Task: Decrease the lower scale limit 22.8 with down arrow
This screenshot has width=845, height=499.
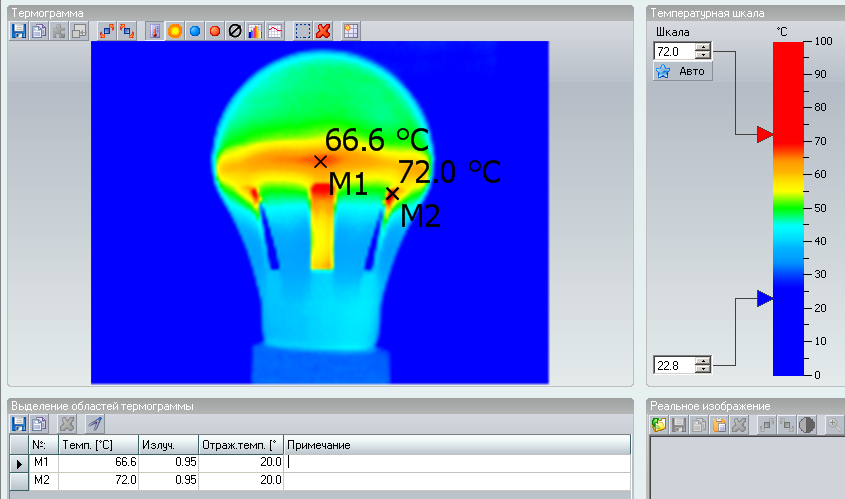Action: pyautogui.click(x=703, y=369)
